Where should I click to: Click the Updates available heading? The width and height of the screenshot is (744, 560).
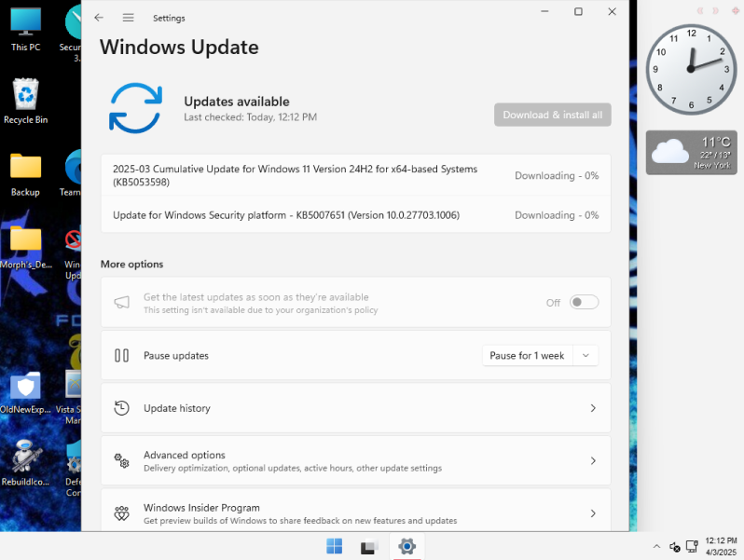tap(237, 102)
